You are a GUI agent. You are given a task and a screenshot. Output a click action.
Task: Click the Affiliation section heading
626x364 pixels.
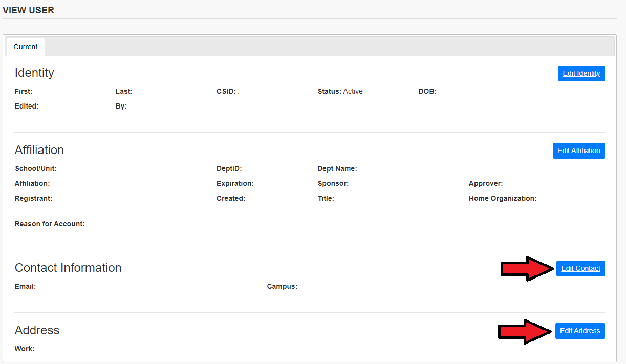[x=39, y=150]
